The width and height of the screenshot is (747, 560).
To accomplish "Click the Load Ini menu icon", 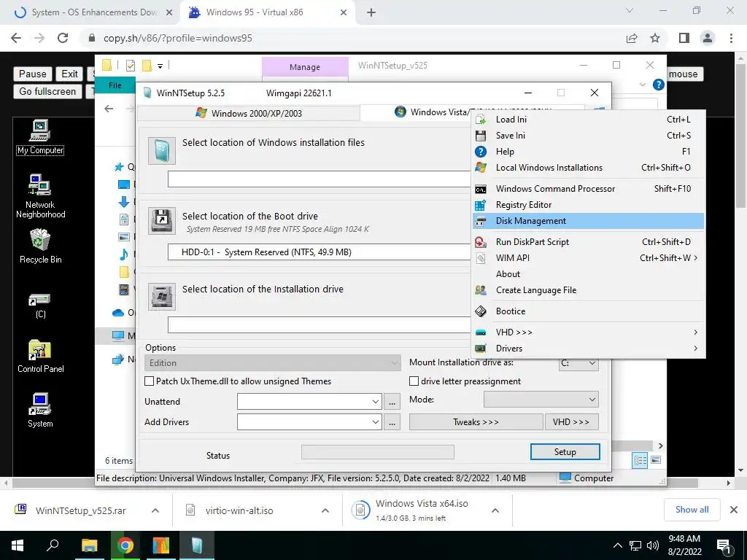I will tap(481, 120).
